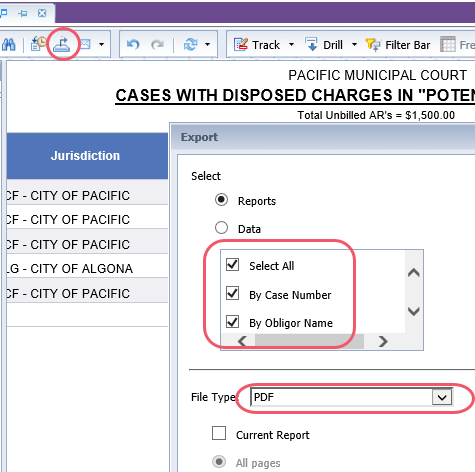This screenshot has width=475, height=472.
Task: Open the Track dropdown arrow
Action: tap(291, 44)
